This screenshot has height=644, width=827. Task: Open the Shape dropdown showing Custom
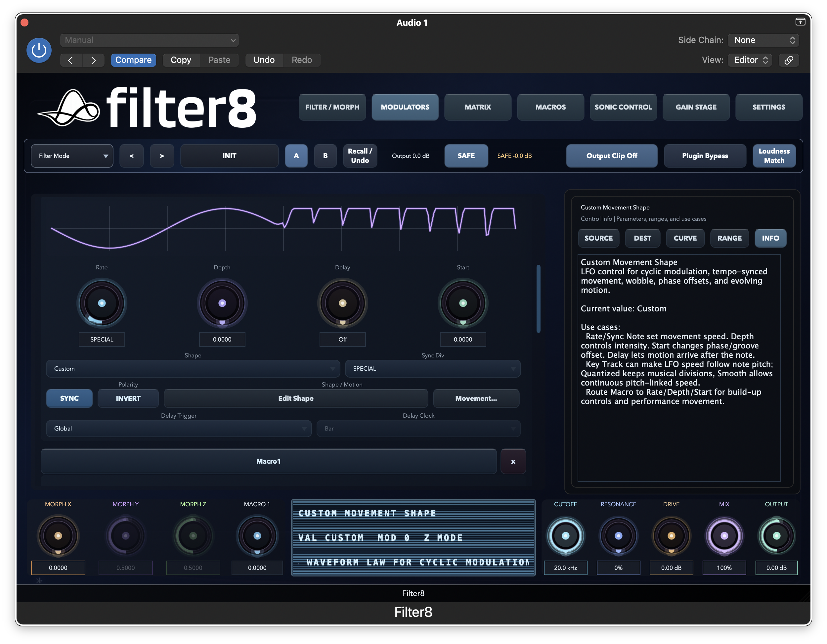[x=193, y=369]
